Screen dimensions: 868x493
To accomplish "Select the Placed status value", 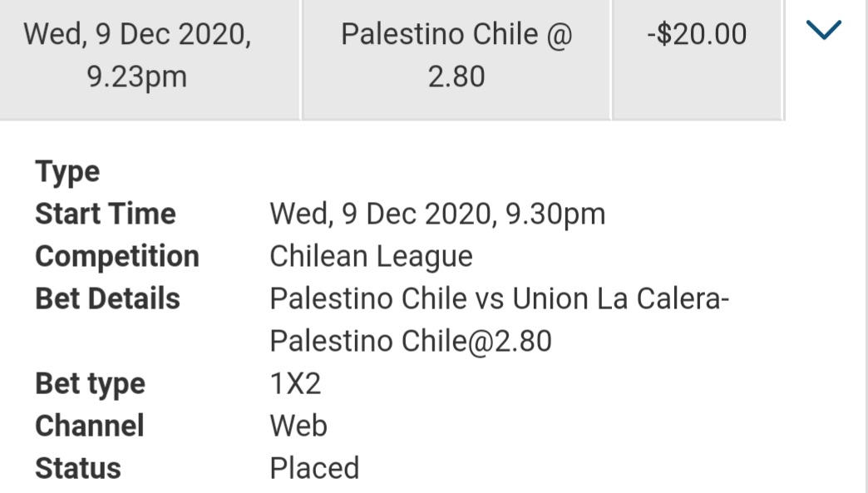I will [314, 469].
